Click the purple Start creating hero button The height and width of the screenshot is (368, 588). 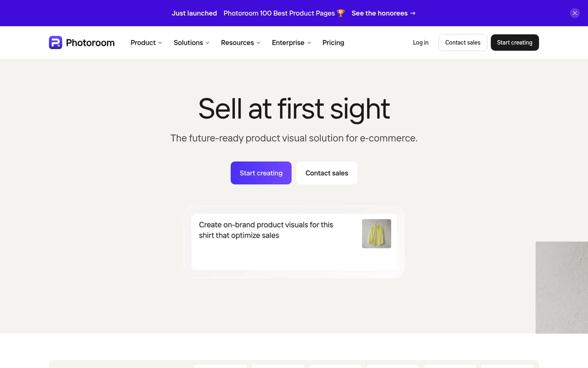pyautogui.click(x=261, y=173)
